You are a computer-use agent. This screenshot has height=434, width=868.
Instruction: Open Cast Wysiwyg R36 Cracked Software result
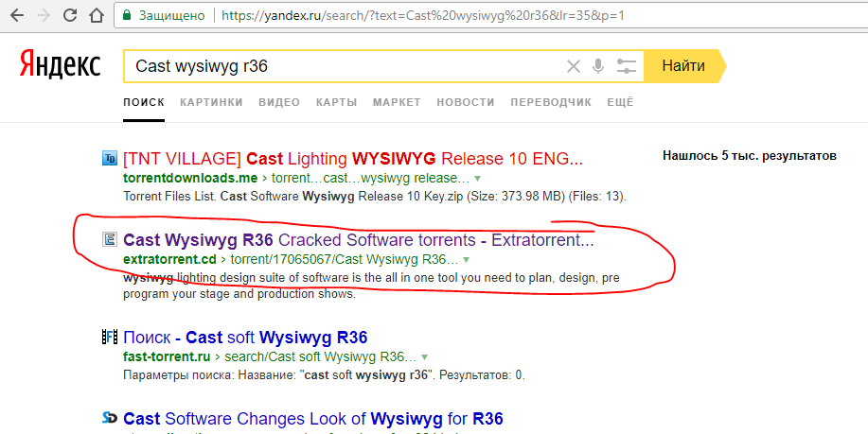pyautogui.click(x=359, y=240)
